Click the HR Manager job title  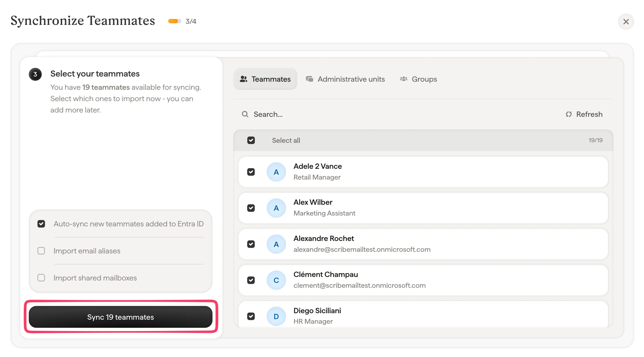[313, 321]
